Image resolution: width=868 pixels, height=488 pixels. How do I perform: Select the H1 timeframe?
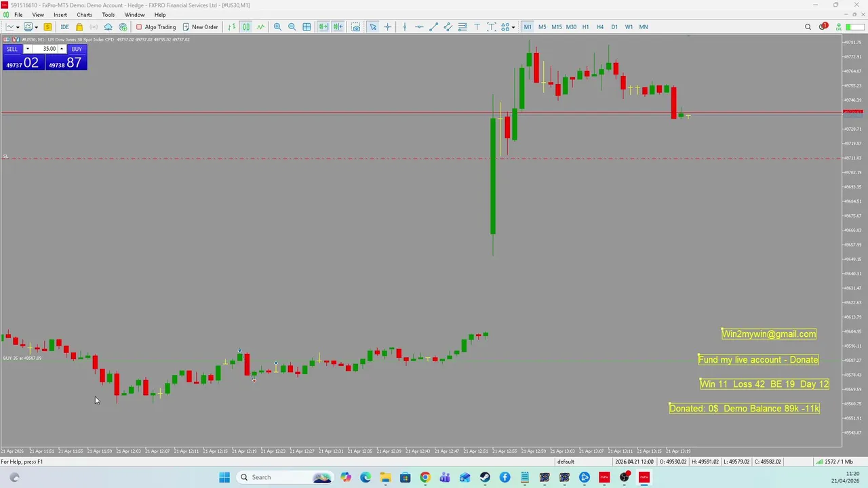(585, 27)
